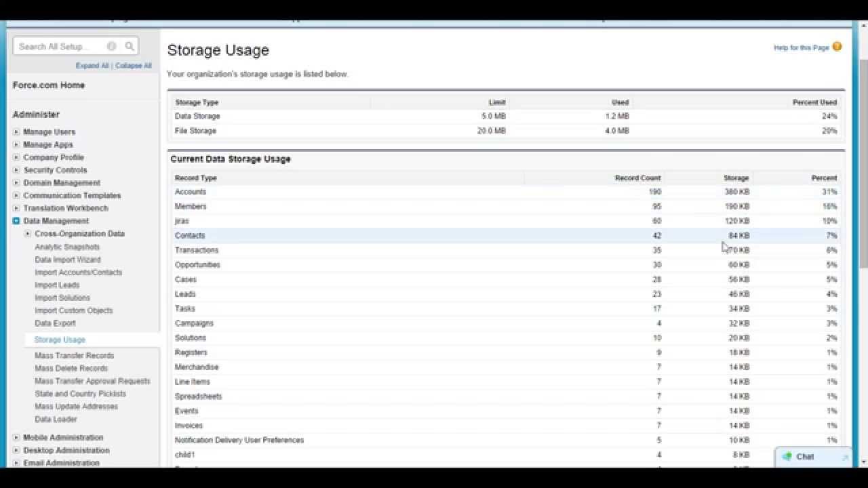Screen dimensions: 868x488
Task: Open Data Export
Action: click(55, 323)
